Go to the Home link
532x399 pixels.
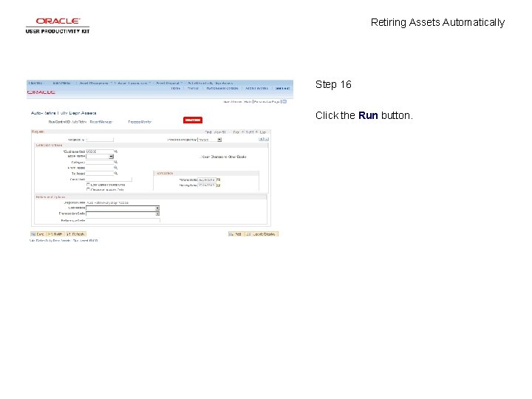(x=175, y=88)
